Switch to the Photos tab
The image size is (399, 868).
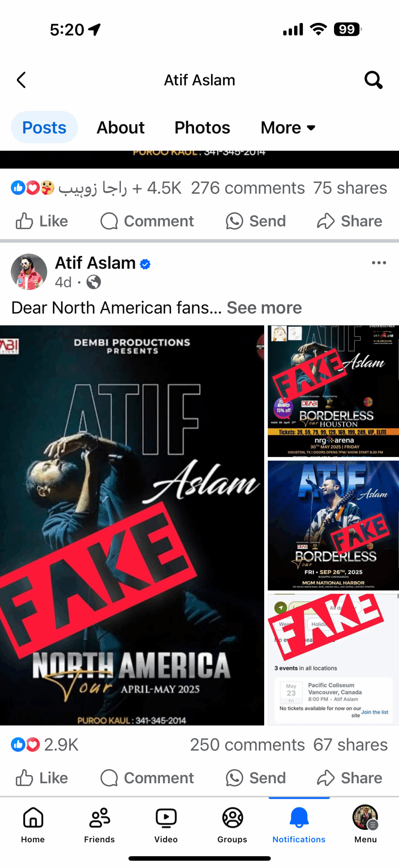(202, 127)
